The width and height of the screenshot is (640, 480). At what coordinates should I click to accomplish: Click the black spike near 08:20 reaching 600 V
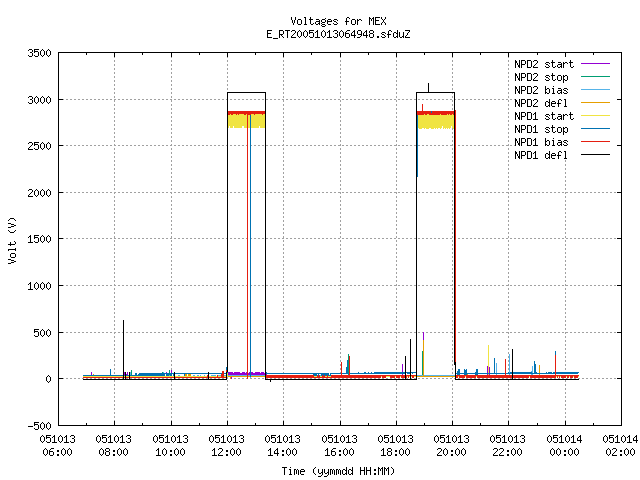pos(124,349)
